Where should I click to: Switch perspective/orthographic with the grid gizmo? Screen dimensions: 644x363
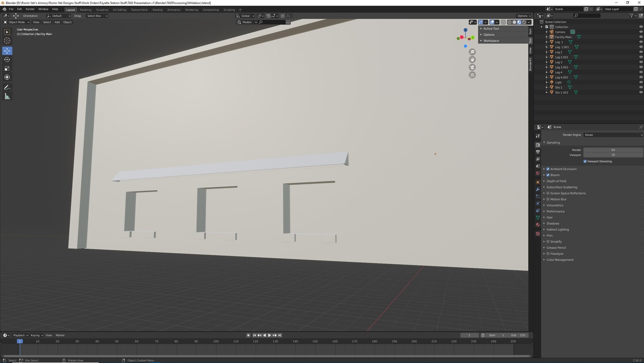(472, 75)
